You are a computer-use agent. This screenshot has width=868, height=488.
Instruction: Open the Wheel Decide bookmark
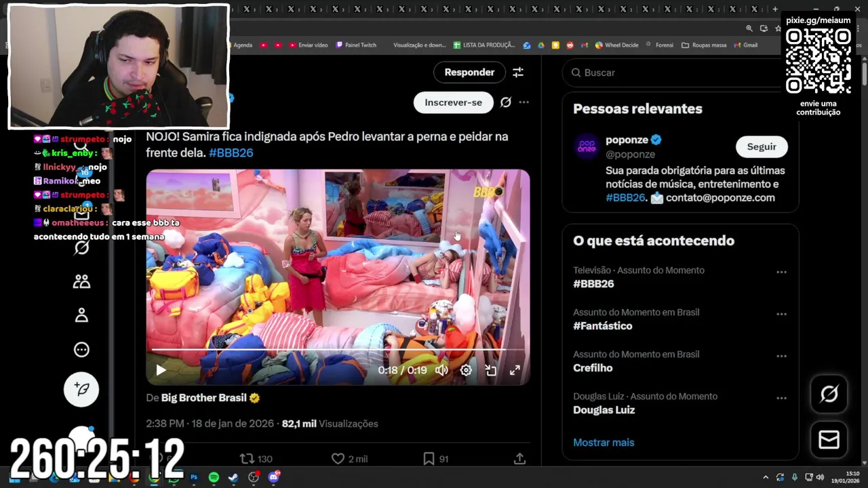pos(617,45)
